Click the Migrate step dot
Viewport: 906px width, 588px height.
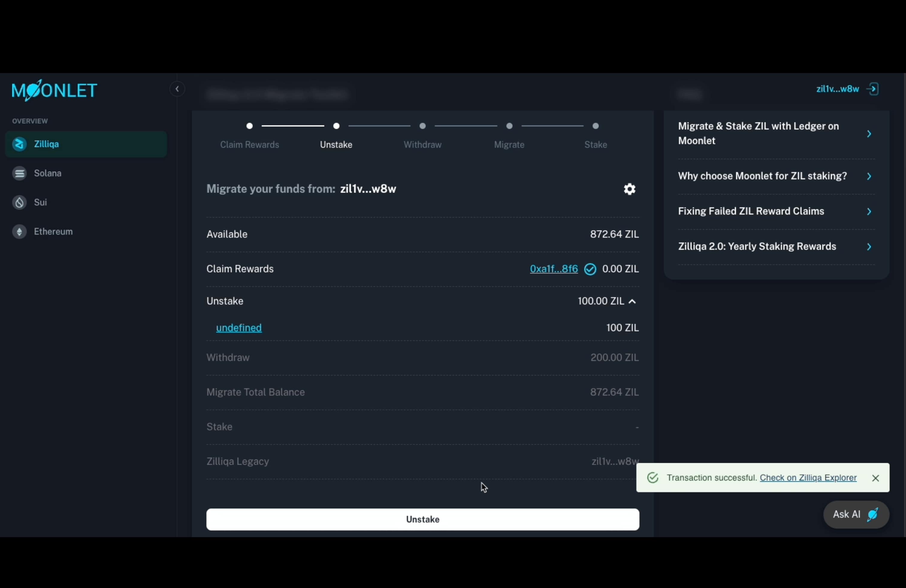tap(509, 126)
